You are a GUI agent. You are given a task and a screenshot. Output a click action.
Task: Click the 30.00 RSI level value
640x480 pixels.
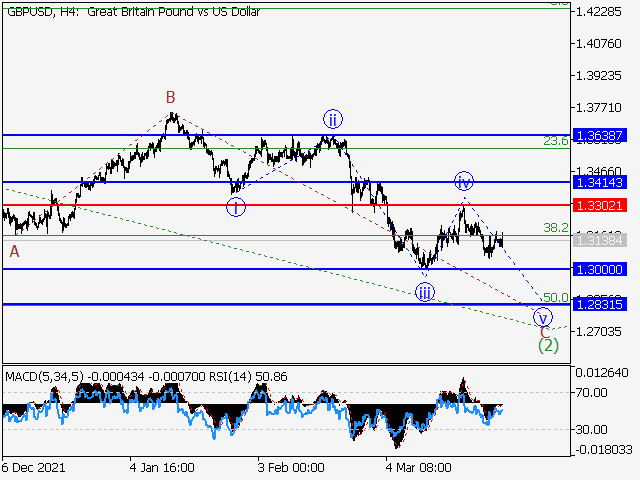[x=592, y=429]
